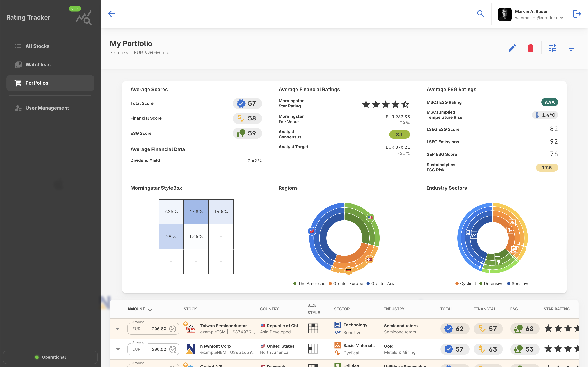Open column settings tune icon

[x=552, y=48]
